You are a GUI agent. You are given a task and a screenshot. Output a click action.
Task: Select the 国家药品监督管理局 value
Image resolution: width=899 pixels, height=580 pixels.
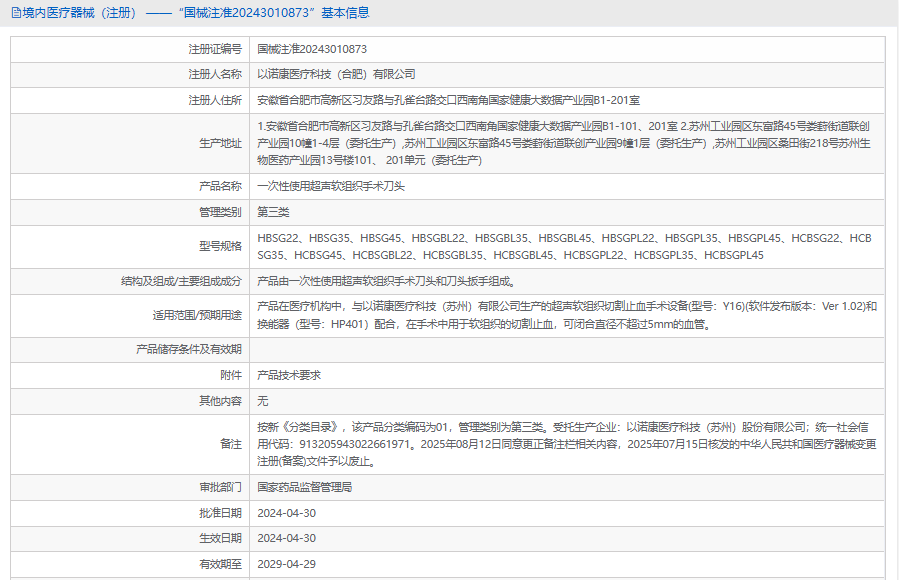(304, 487)
